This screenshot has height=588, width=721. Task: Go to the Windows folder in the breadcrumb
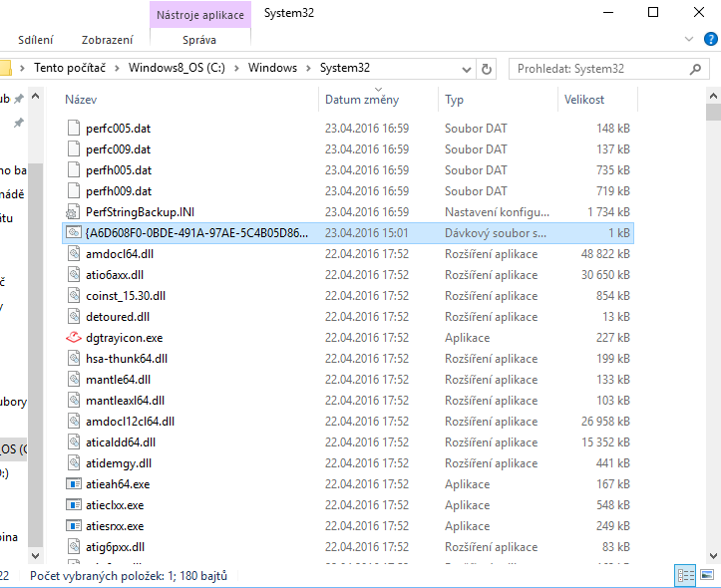272,68
